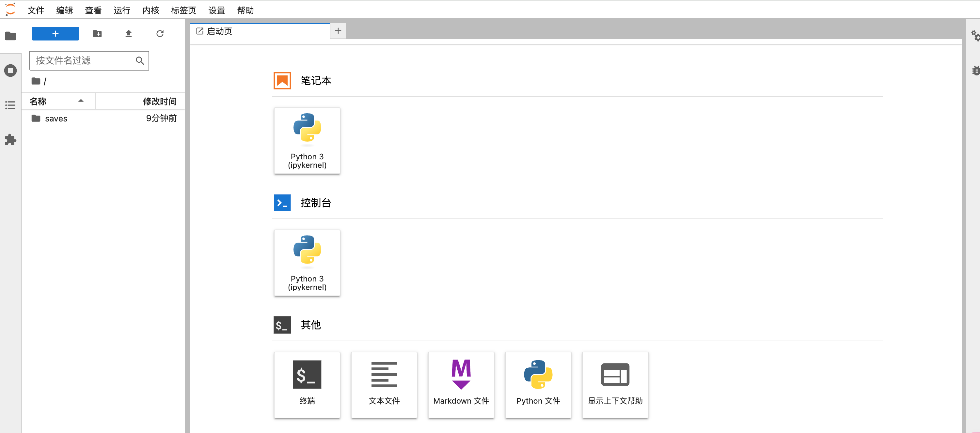Create a new Markdown 文件
This screenshot has width=980, height=433.
click(461, 385)
